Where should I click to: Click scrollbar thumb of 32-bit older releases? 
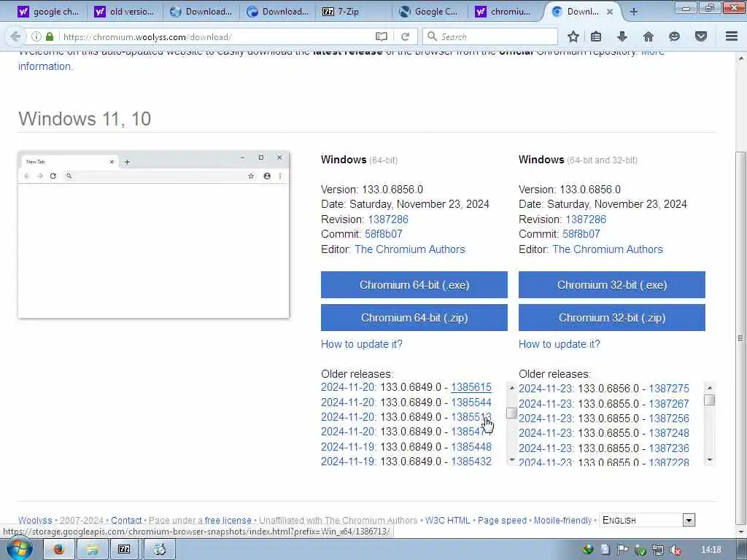(709, 400)
